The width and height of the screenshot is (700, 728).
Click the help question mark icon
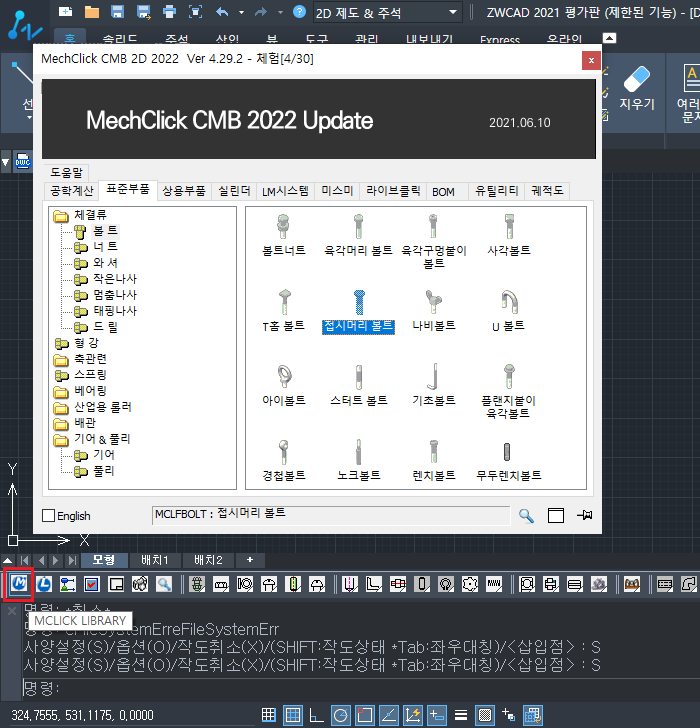click(x=299, y=11)
